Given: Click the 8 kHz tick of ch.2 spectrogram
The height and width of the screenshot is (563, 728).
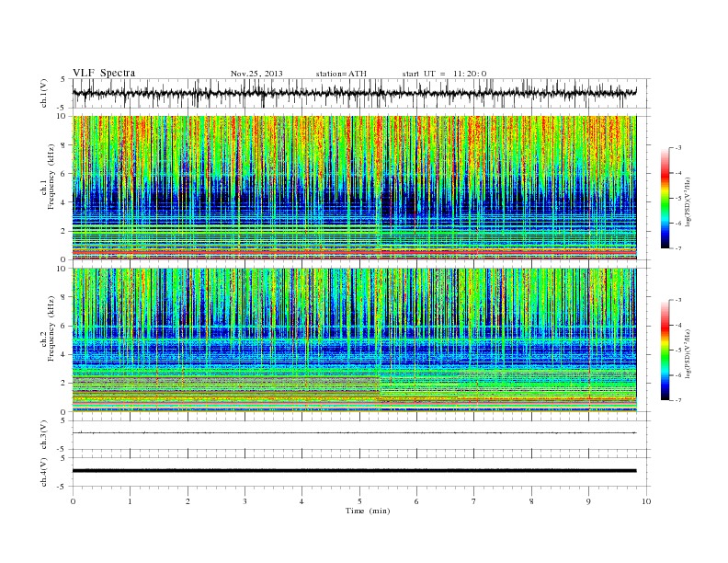Looking at the screenshot, I should point(64,297).
